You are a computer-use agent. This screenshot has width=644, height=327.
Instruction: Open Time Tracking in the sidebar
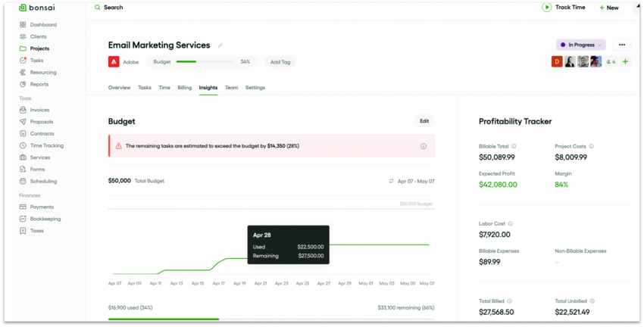click(46, 145)
